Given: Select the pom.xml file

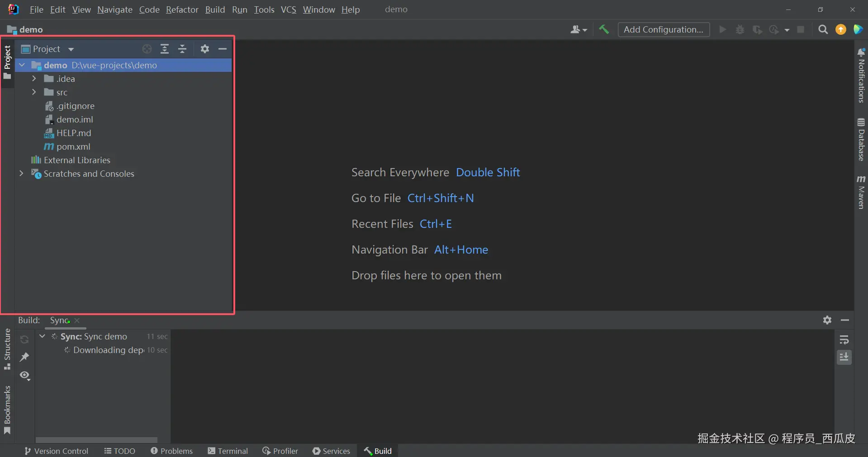Looking at the screenshot, I should click(123, 146).
